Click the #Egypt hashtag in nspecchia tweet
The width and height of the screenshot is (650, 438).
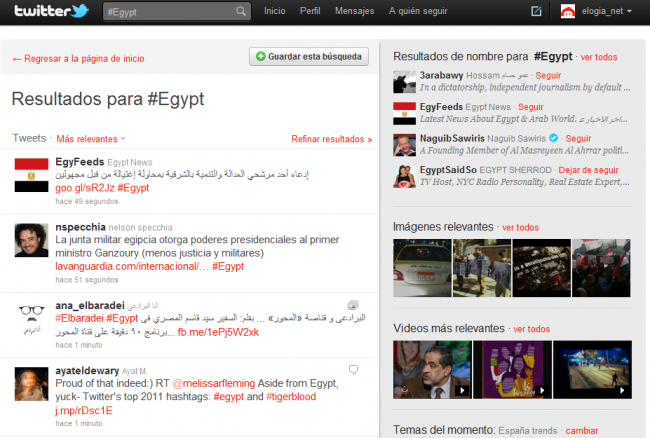pyautogui.click(x=228, y=266)
